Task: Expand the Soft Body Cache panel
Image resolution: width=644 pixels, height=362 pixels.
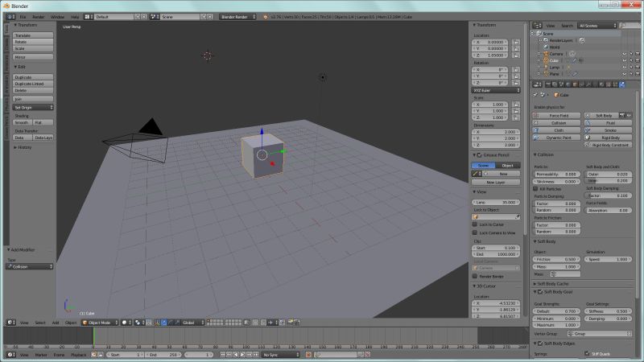Action: [552, 284]
